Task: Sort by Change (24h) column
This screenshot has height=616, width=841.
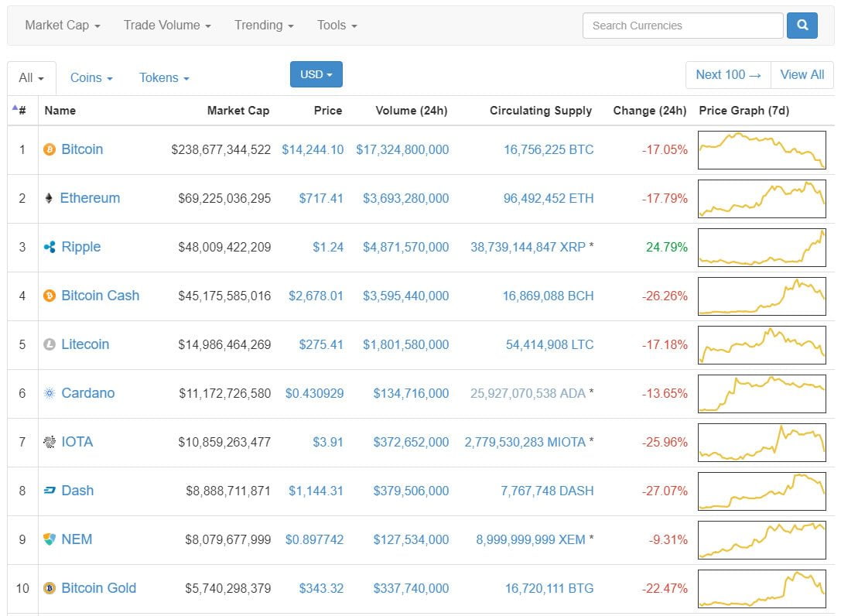Action: (650, 111)
